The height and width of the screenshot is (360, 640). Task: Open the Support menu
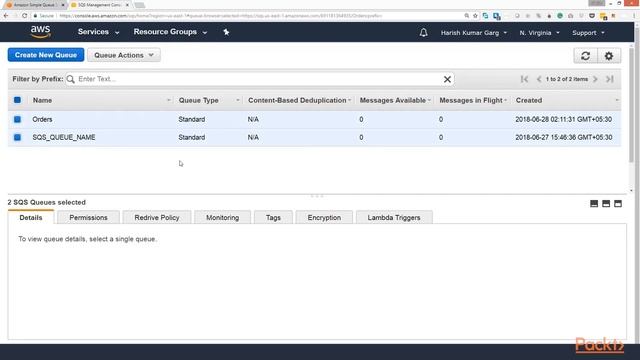tap(588, 33)
